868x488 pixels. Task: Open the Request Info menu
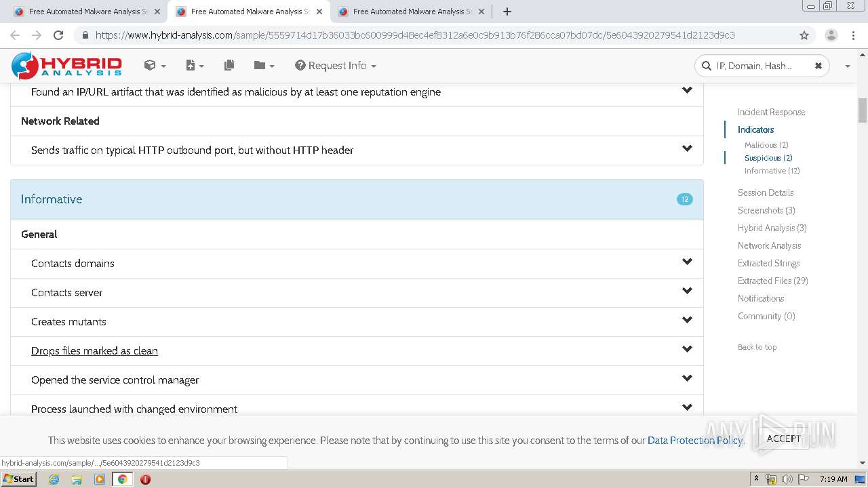point(336,66)
